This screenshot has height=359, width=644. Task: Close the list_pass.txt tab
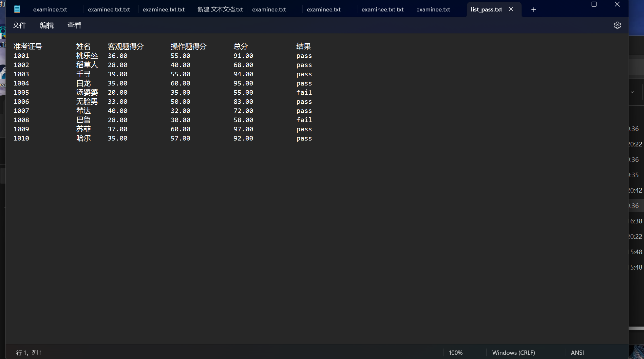coord(511,9)
